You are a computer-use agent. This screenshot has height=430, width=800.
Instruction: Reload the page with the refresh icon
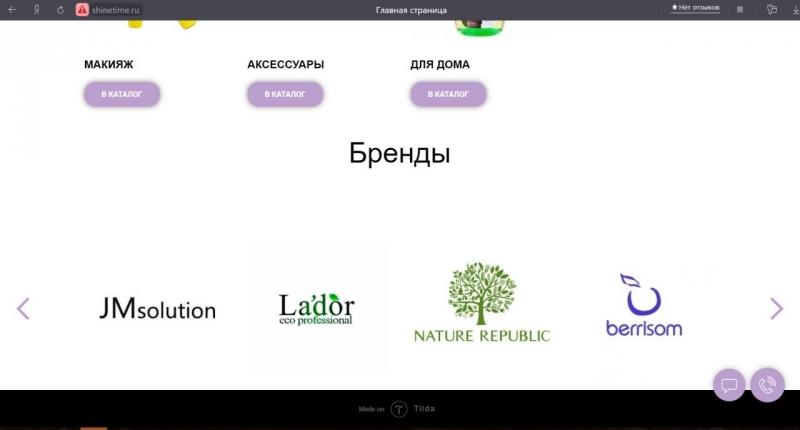click(60, 10)
